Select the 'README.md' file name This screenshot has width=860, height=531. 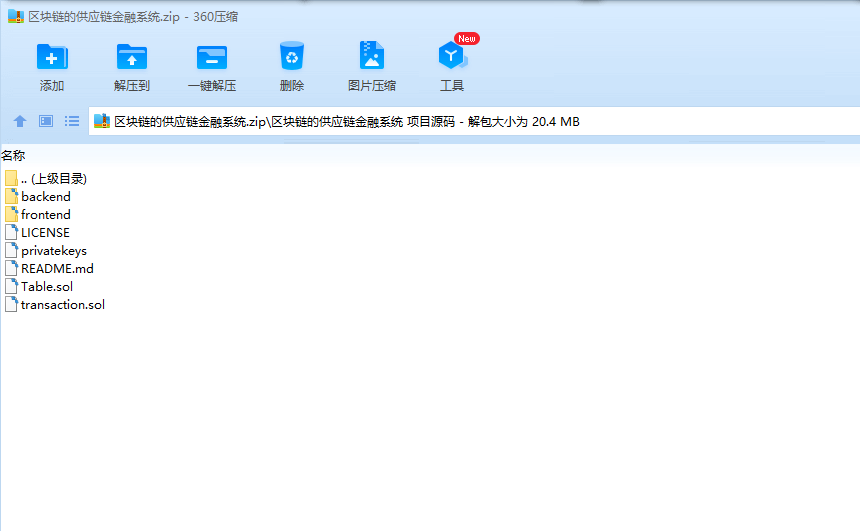tap(58, 269)
